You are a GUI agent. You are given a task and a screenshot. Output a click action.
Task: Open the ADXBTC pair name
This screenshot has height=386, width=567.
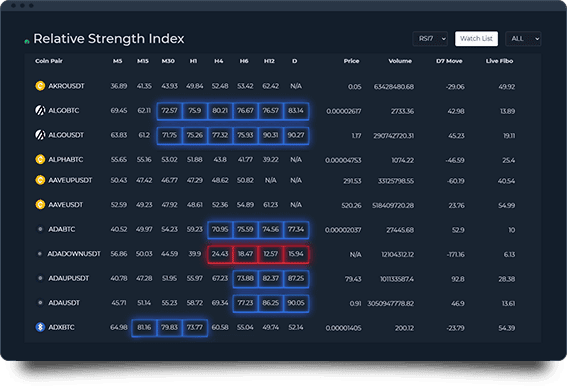61,327
